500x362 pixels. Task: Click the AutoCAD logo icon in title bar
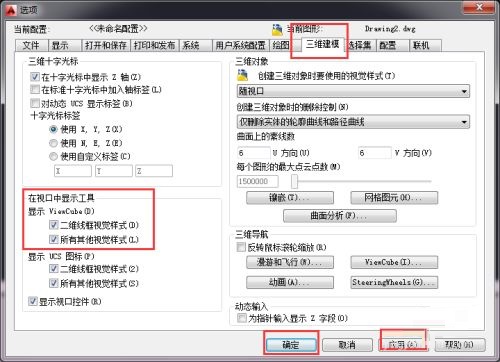coord(11,10)
